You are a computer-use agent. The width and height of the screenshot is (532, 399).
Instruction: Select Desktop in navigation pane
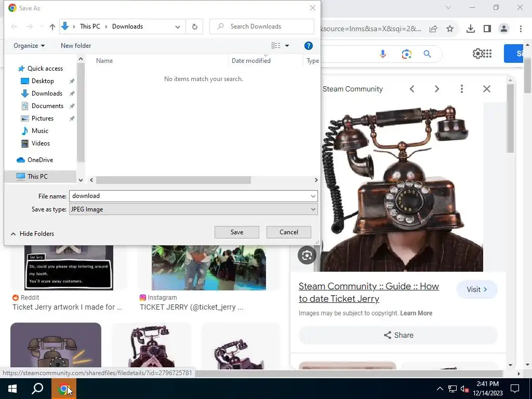pyautogui.click(x=43, y=81)
